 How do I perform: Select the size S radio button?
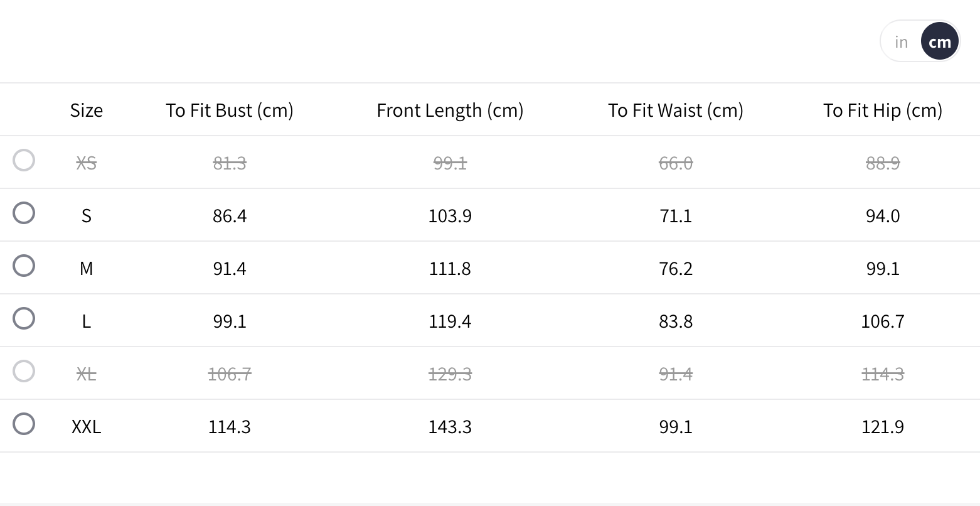(x=24, y=213)
